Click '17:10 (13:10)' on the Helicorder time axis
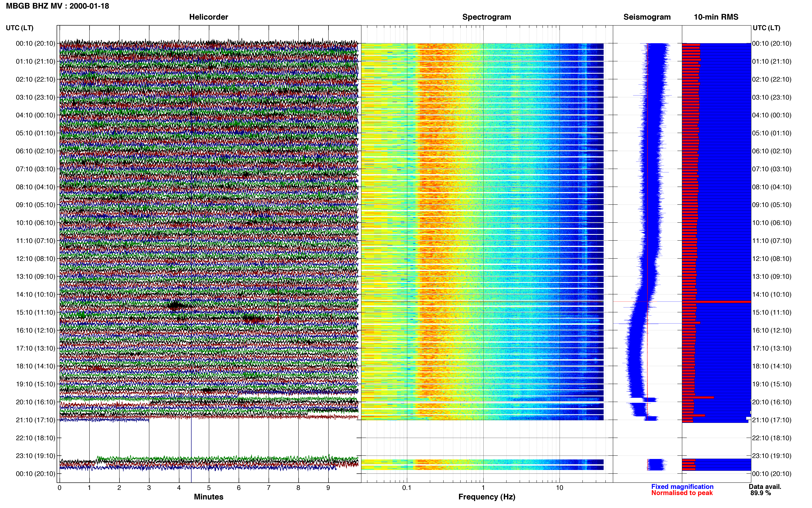Screen dimensions: 812x508 (x=36, y=348)
